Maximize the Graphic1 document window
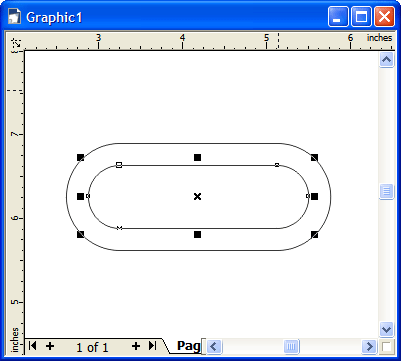Viewport: 401px width, 361px height. click(361, 17)
